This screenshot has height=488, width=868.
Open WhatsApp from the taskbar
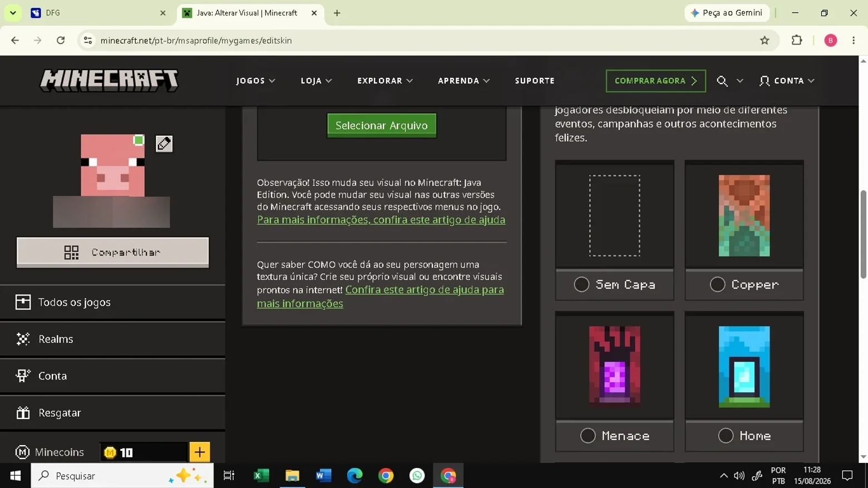point(417,476)
